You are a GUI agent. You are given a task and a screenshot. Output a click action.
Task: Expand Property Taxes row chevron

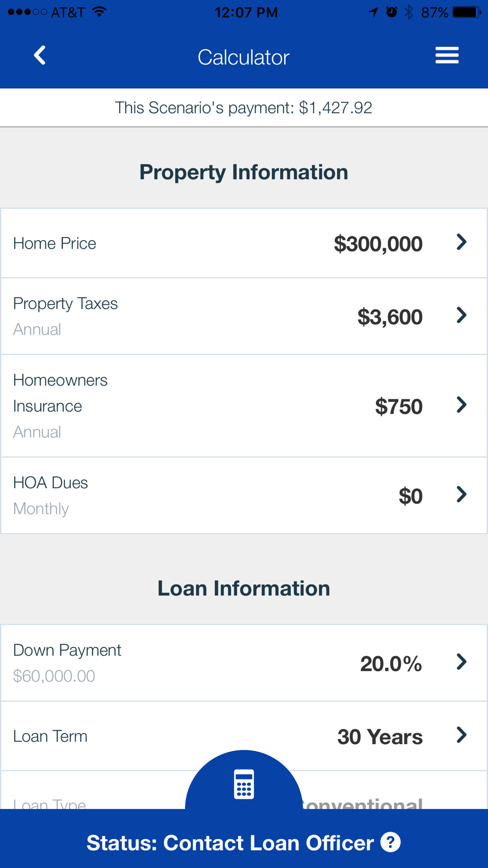click(x=461, y=315)
